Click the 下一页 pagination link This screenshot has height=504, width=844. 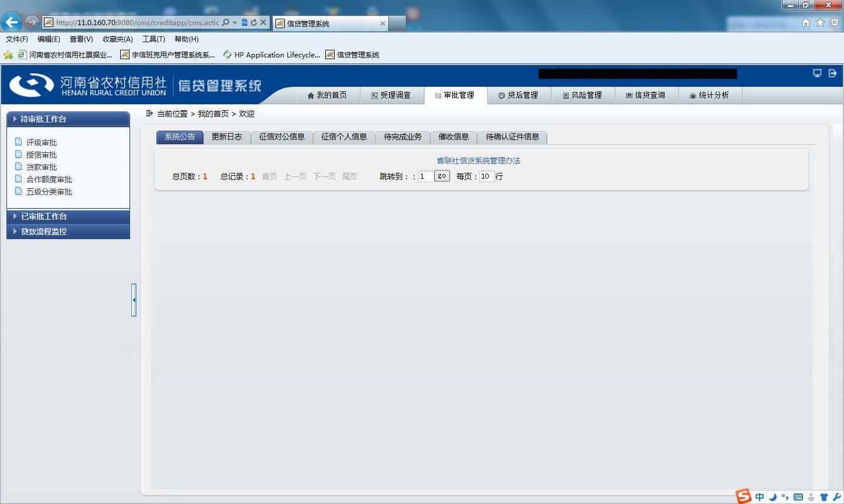(x=324, y=176)
